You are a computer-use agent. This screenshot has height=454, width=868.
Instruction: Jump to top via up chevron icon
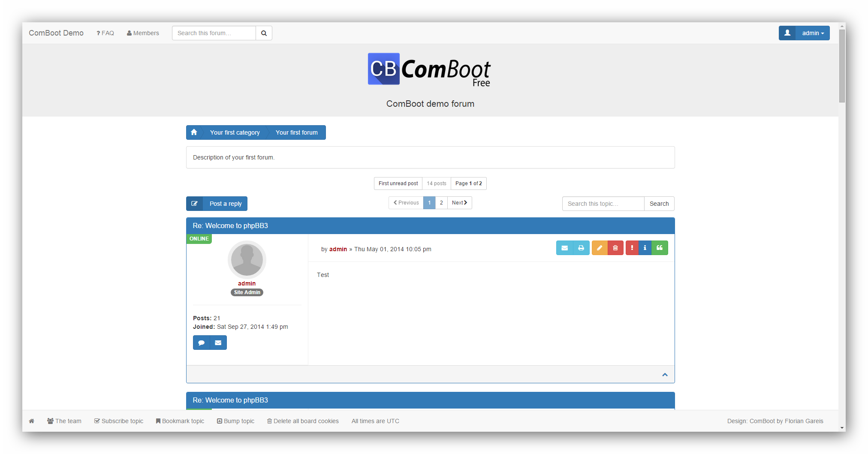coord(665,375)
